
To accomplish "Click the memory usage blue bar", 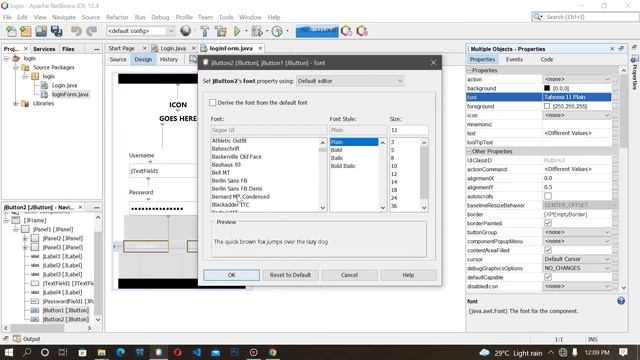I will 317,31.
